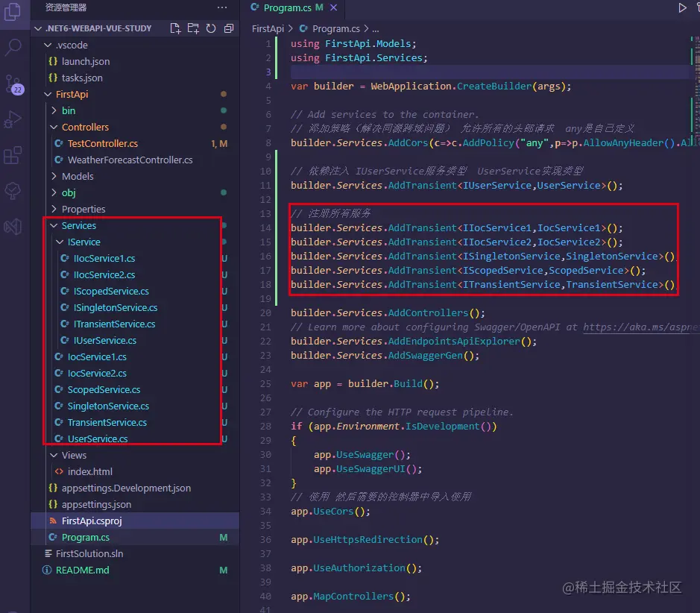The width and height of the screenshot is (700, 613).
Task: Open IocService1.cs file
Action: pyautogui.click(x=135, y=356)
